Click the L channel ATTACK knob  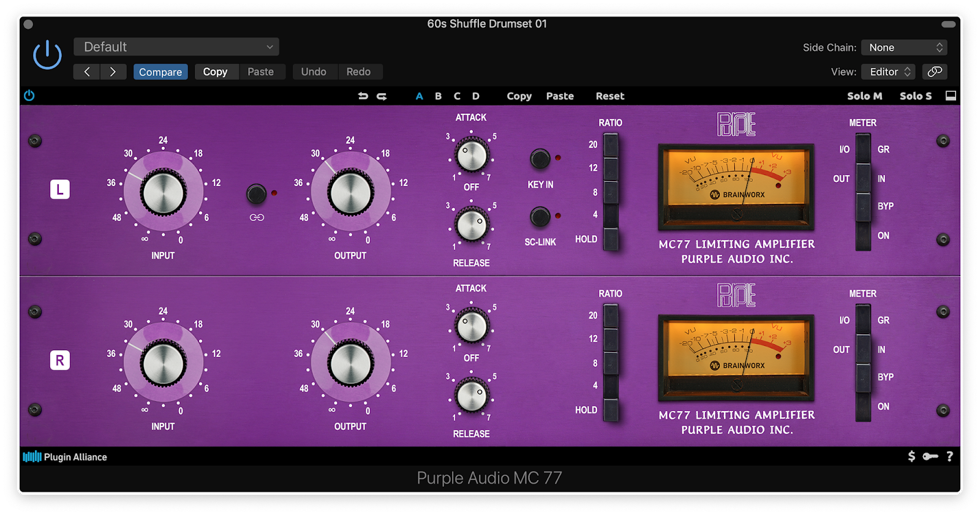click(472, 155)
